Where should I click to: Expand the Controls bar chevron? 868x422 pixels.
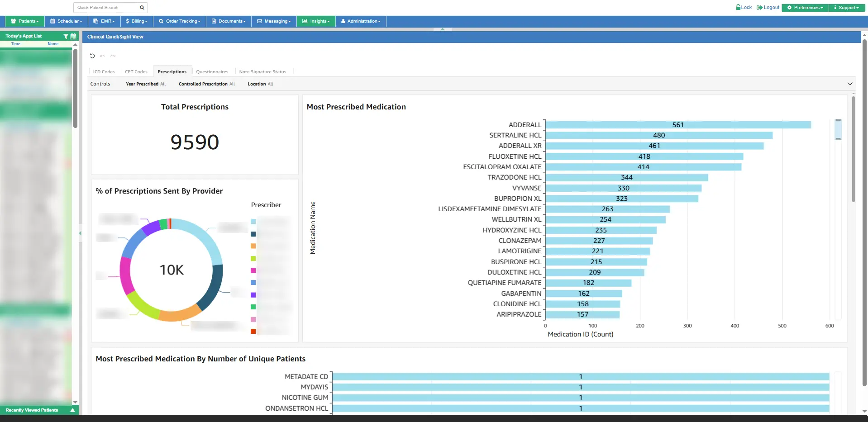pos(849,84)
